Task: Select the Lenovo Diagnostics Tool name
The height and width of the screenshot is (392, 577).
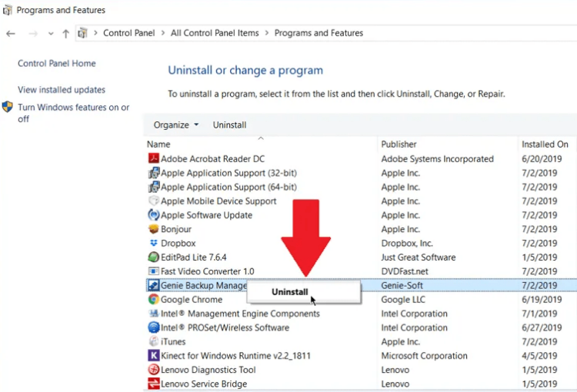Action: [208, 370]
